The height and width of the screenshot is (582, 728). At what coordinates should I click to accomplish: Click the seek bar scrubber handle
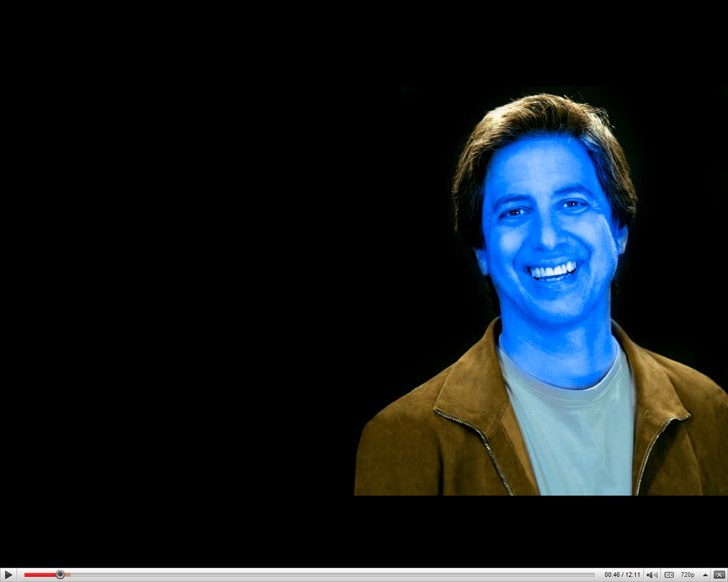pos(60,575)
